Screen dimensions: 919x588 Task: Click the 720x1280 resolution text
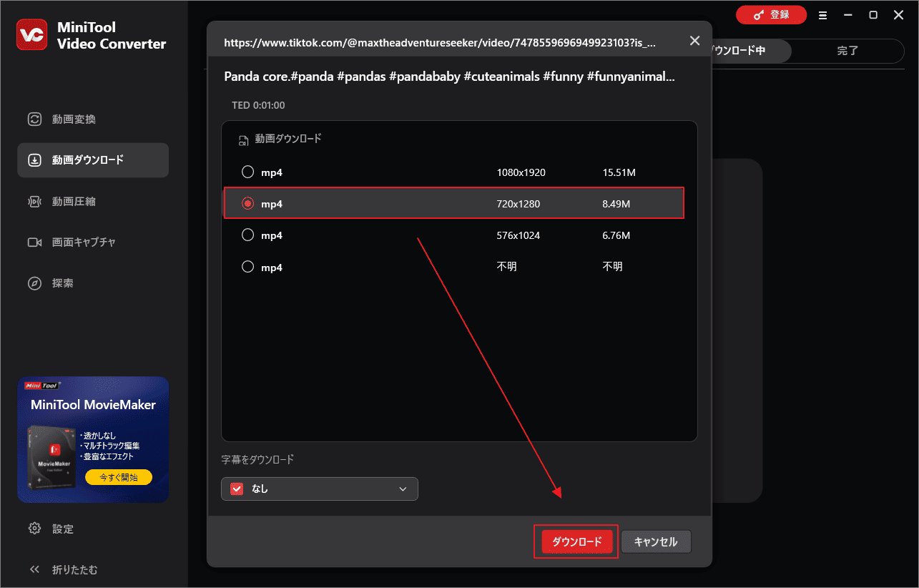coord(519,204)
